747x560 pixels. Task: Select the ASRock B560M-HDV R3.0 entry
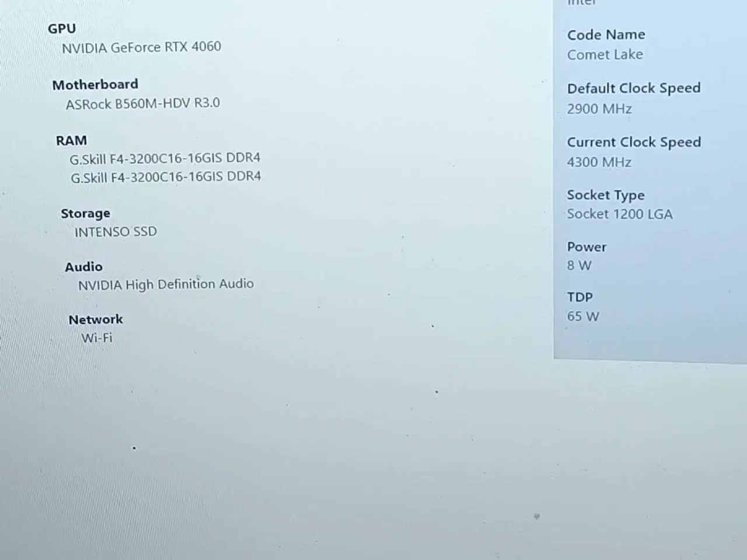tap(142, 104)
